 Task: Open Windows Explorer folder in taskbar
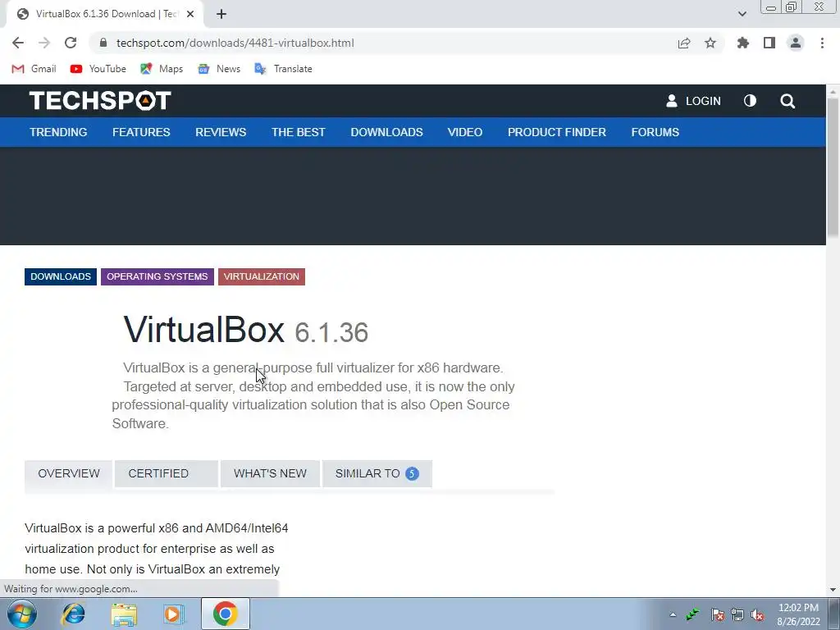pyautogui.click(x=124, y=614)
